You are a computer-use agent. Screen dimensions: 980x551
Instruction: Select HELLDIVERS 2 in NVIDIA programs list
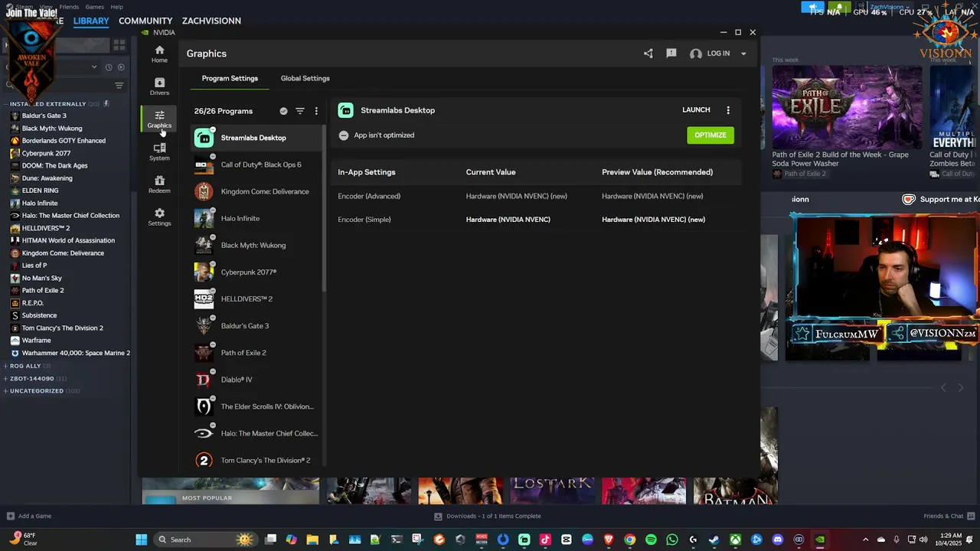coord(255,299)
